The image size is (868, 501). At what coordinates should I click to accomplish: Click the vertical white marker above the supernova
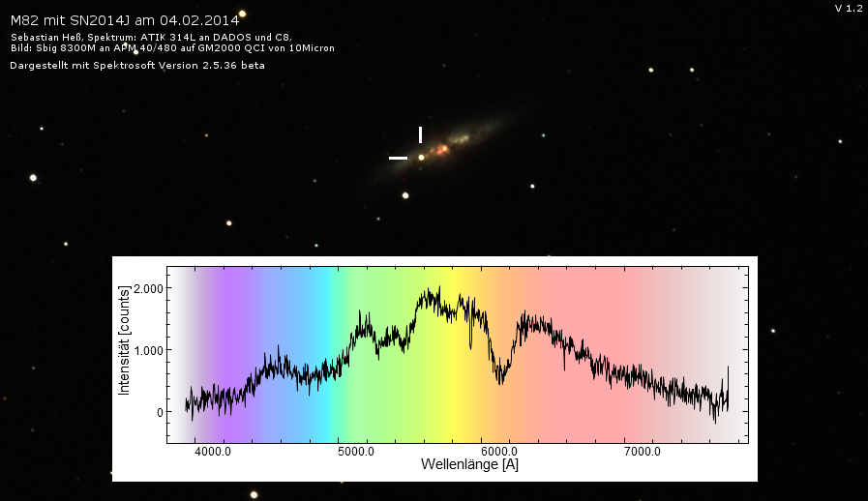click(420, 133)
